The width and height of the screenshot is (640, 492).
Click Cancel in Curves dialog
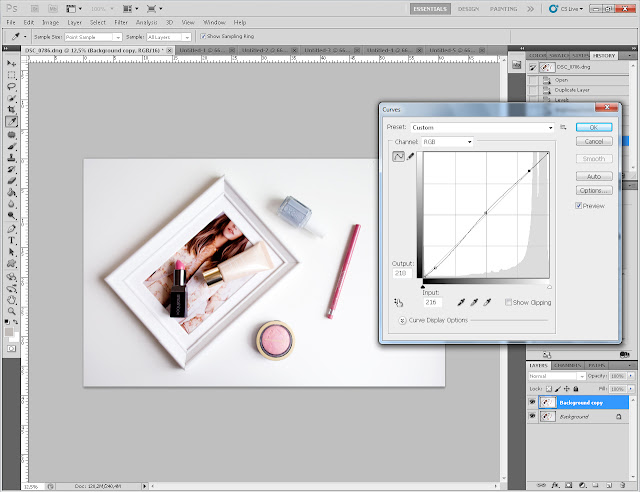point(594,141)
